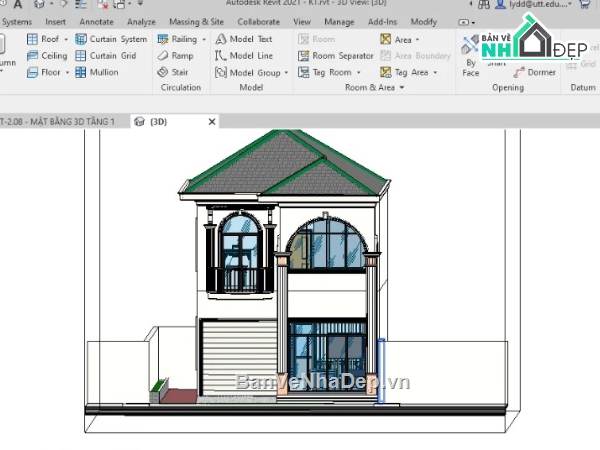Expand the Area dropdown arrow
Viewport: 600px width, 450px height.
pos(417,40)
